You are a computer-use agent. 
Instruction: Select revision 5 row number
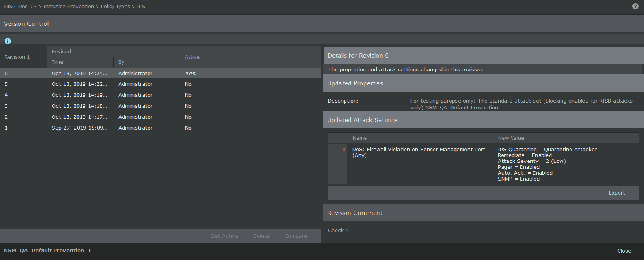click(6, 84)
